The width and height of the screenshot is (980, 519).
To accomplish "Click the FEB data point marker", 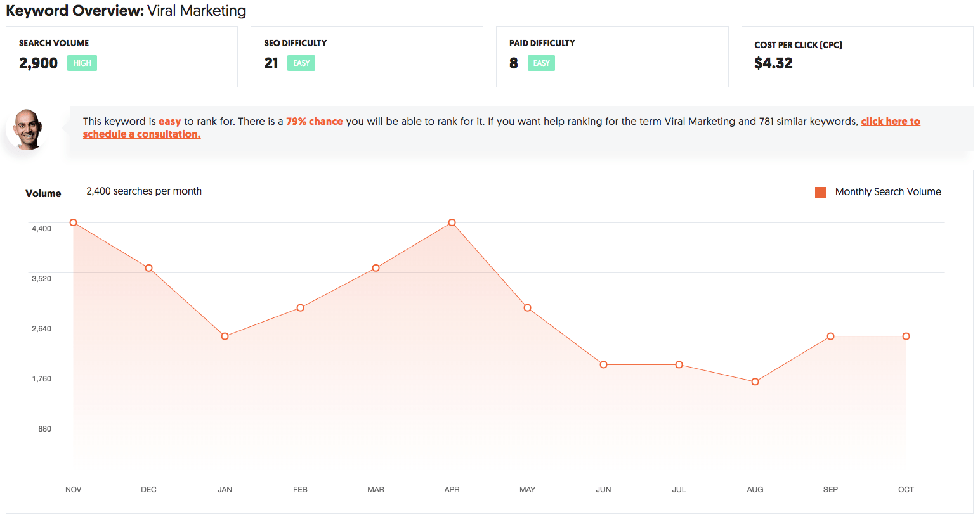I will click(301, 308).
